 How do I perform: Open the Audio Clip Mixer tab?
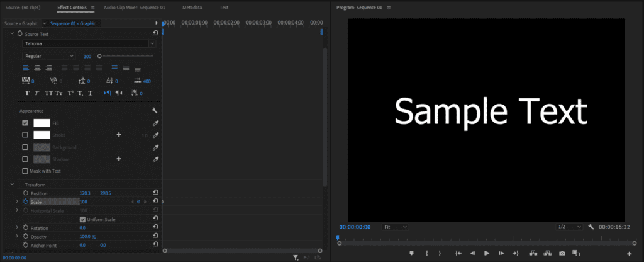(135, 8)
